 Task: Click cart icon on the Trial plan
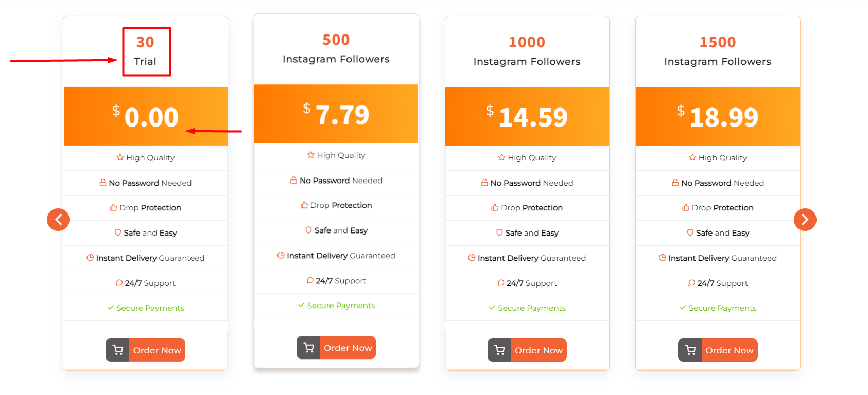click(x=118, y=350)
